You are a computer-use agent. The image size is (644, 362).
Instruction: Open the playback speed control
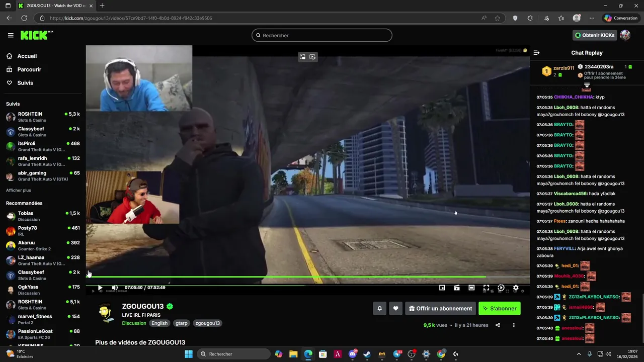point(501,288)
